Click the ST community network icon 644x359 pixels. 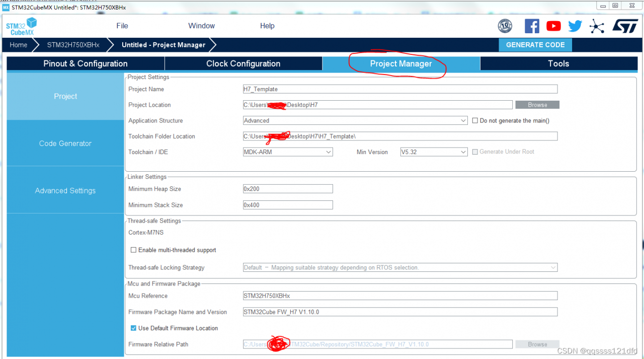point(597,26)
